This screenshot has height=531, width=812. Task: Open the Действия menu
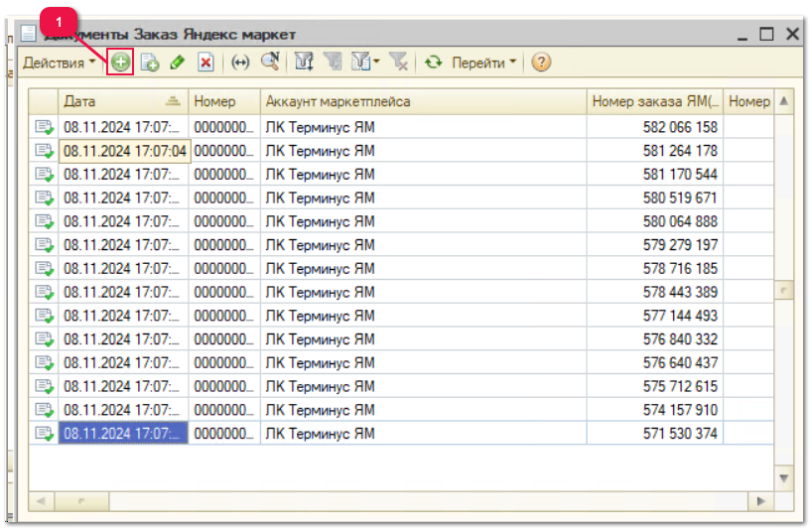click(59, 63)
